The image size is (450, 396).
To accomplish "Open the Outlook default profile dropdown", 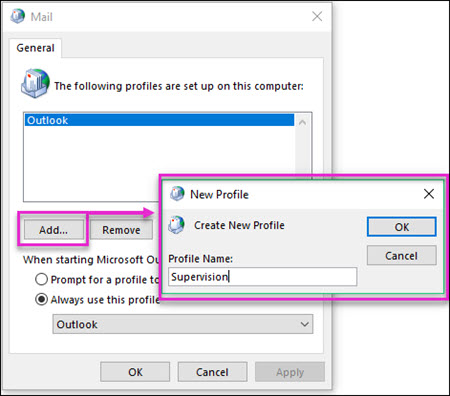I will 183,324.
